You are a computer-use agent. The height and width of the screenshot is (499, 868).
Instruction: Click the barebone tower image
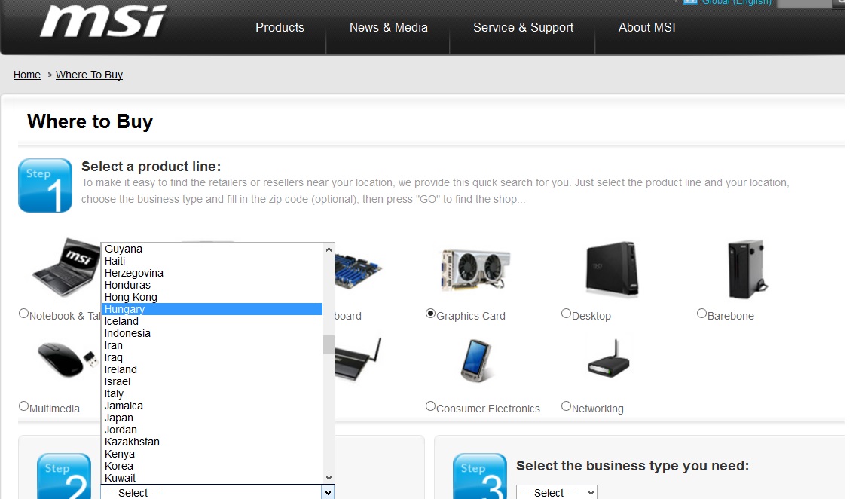(x=747, y=269)
